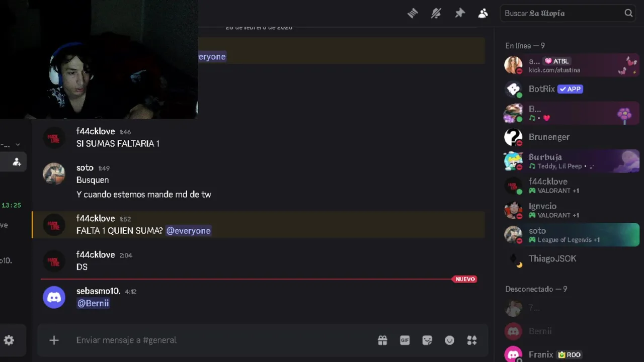Toggle the member list icon
This screenshot has width=644, height=362.
(x=483, y=14)
